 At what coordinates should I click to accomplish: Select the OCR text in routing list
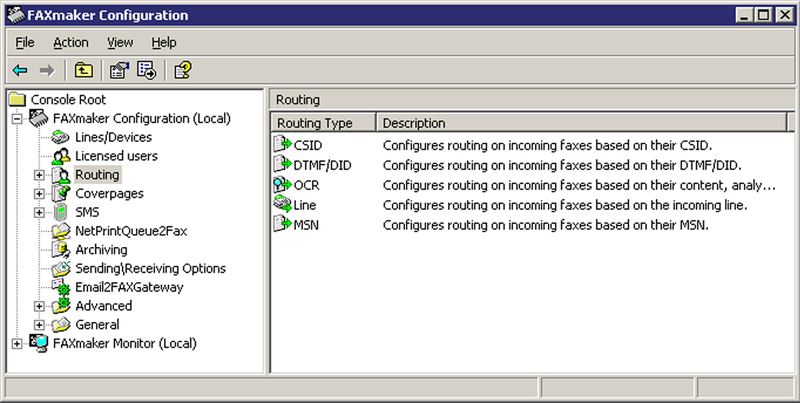coord(306,185)
